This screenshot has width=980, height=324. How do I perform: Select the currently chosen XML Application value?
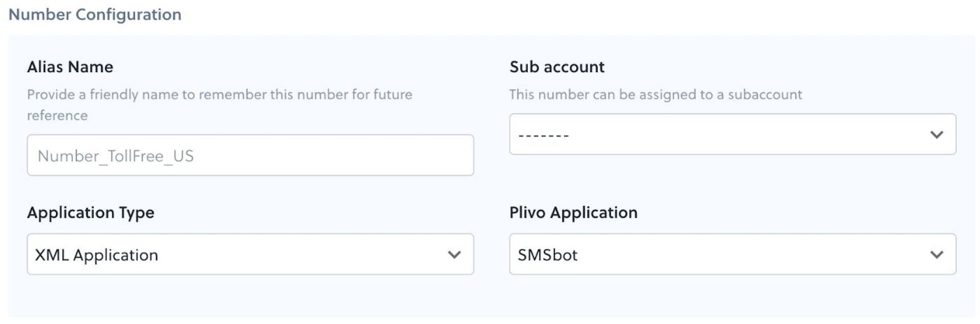pyautogui.click(x=96, y=254)
